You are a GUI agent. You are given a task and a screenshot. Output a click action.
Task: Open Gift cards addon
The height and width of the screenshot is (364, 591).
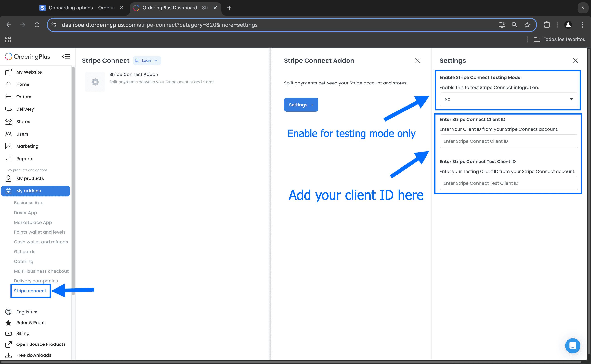24,252
